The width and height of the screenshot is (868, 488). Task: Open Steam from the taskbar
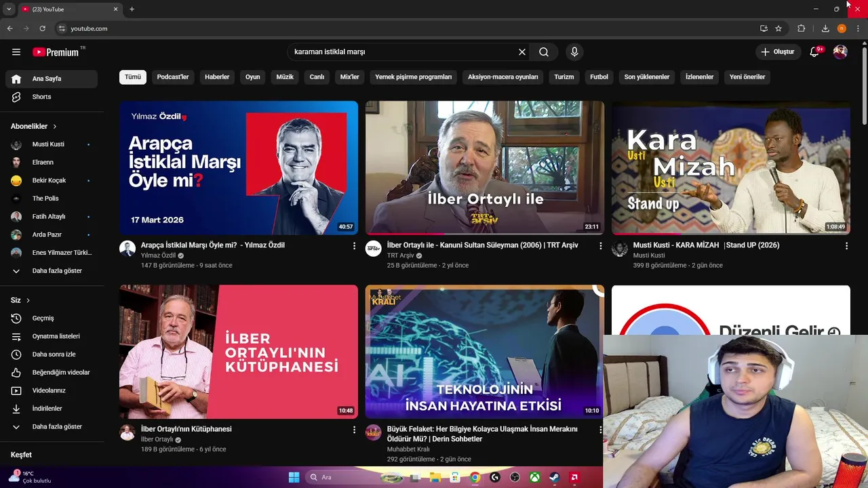click(x=554, y=477)
